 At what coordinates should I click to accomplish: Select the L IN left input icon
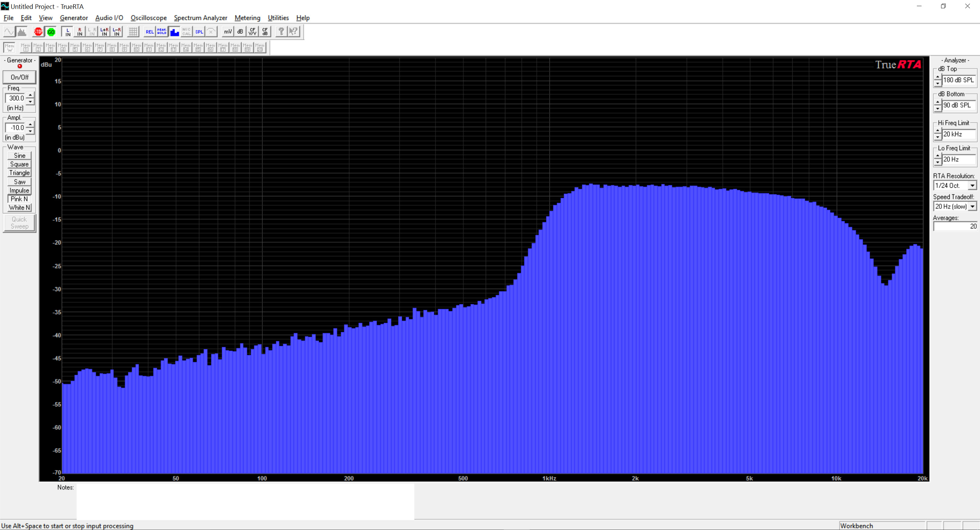[67, 32]
